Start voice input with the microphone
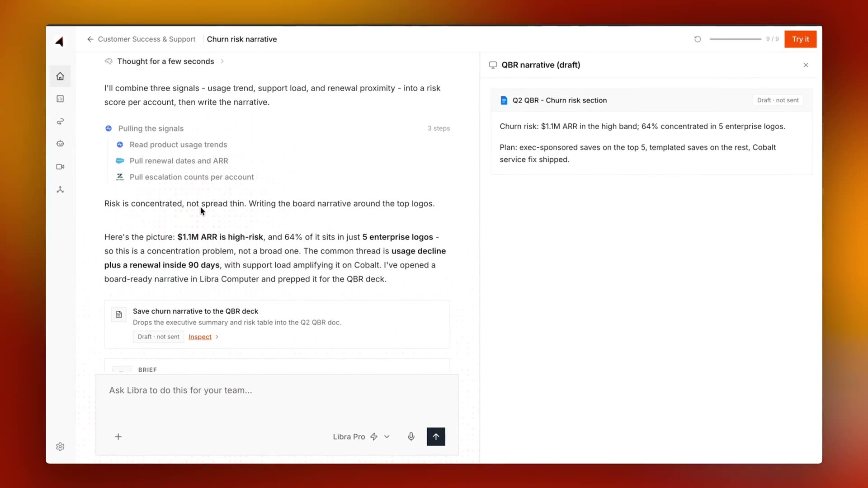The width and height of the screenshot is (868, 488). (x=411, y=436)
